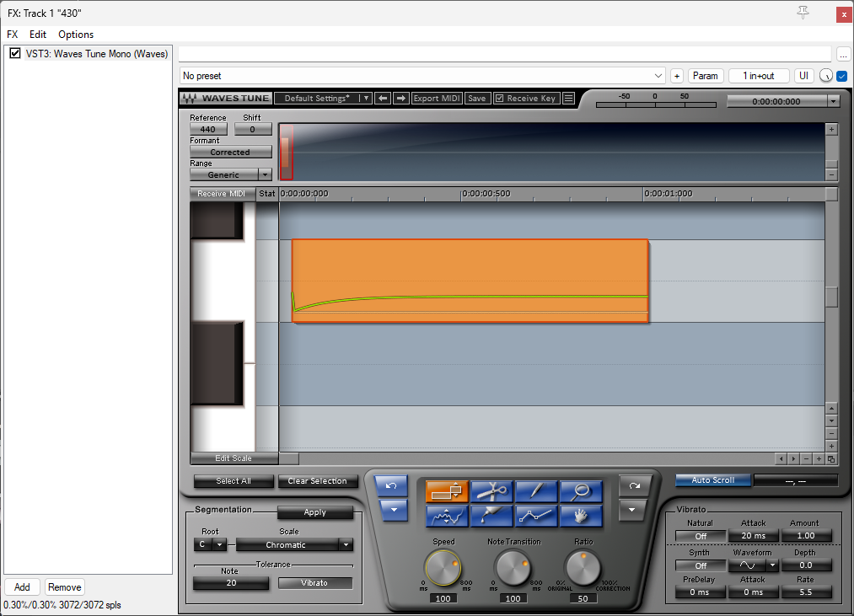Viewport: 854px width, 616px height.
Task: Click the Edit Scale button
Action: tap(234, 458)
